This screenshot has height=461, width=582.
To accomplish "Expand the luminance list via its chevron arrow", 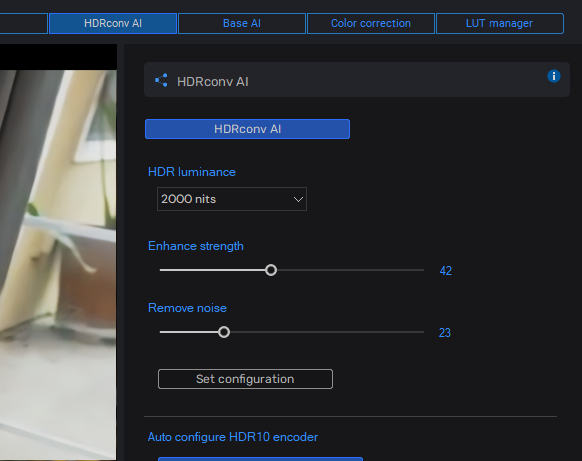I will pyautogui.click(x=298, y=199).
